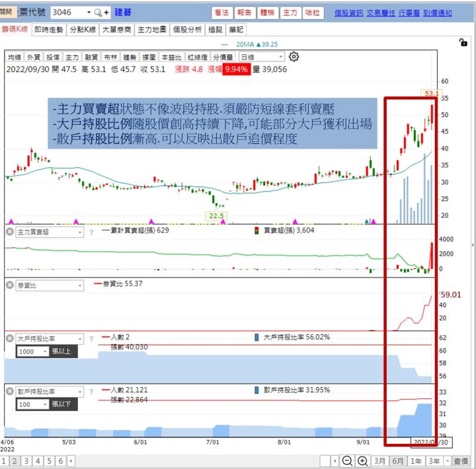Viewport: 476px width, 469px height.
Task: Open the 日線 period dropdown
Action: tap(262, 57)
